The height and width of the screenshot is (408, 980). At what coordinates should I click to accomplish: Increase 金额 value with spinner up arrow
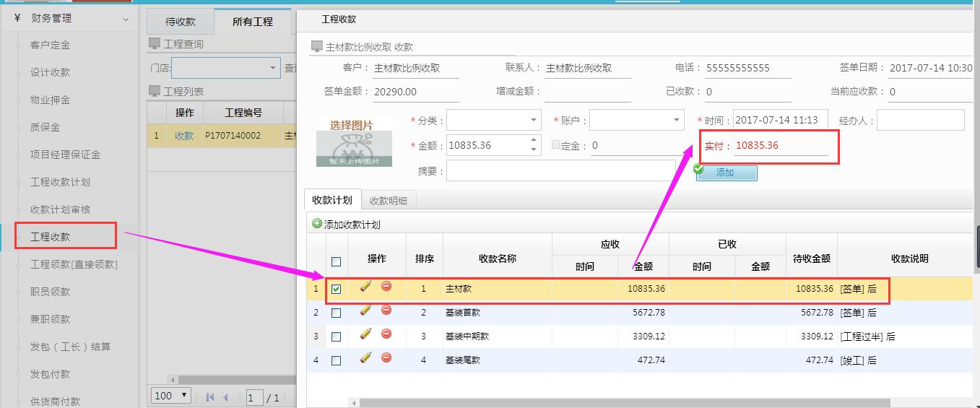tap(534, 140)
